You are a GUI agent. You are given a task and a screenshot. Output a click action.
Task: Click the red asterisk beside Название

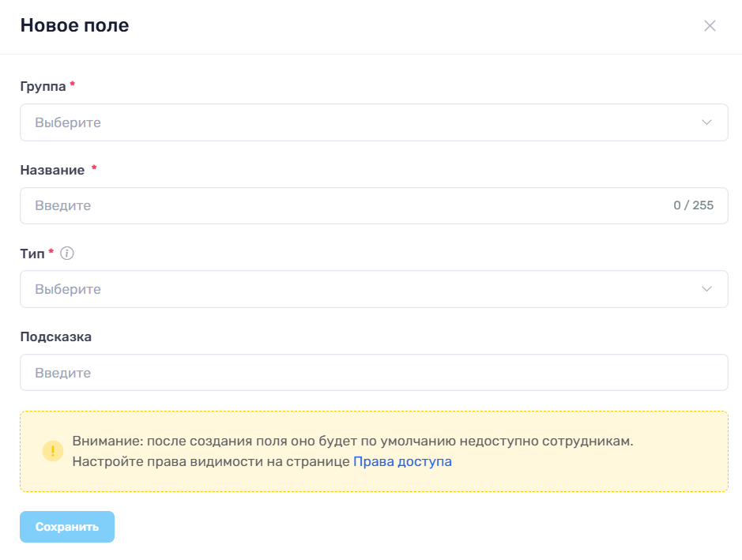94,167
